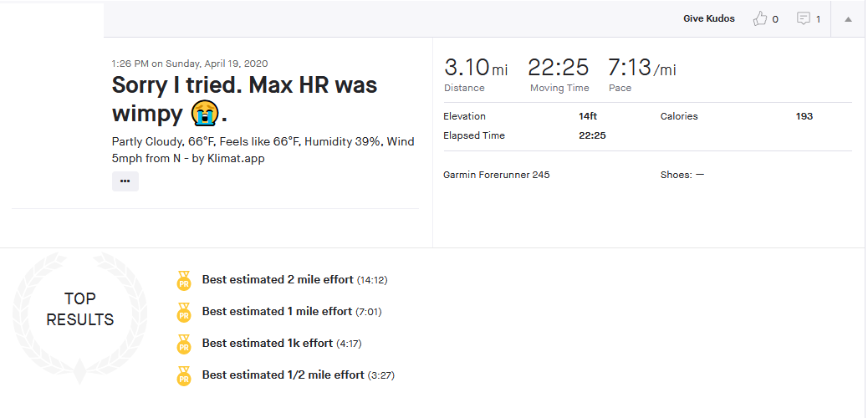The image size is (868, 418).
Task: Open Best estimated 1/2 mile effort result
Action: point(283,375)
